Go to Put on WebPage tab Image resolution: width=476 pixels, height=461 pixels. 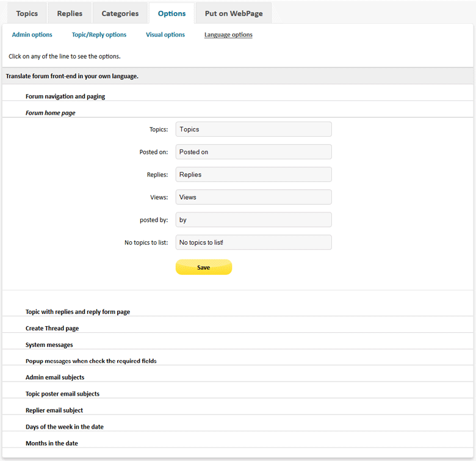[234, 13]
